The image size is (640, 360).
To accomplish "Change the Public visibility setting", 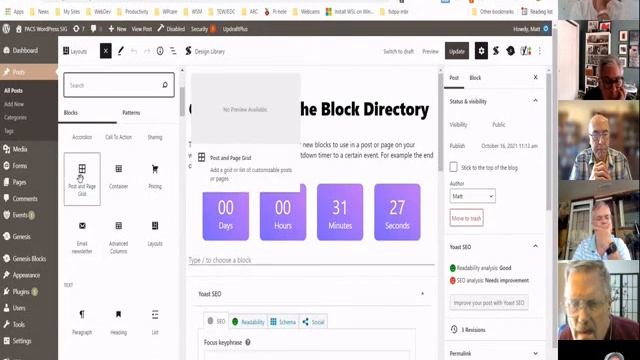I will tap(498, 124).
